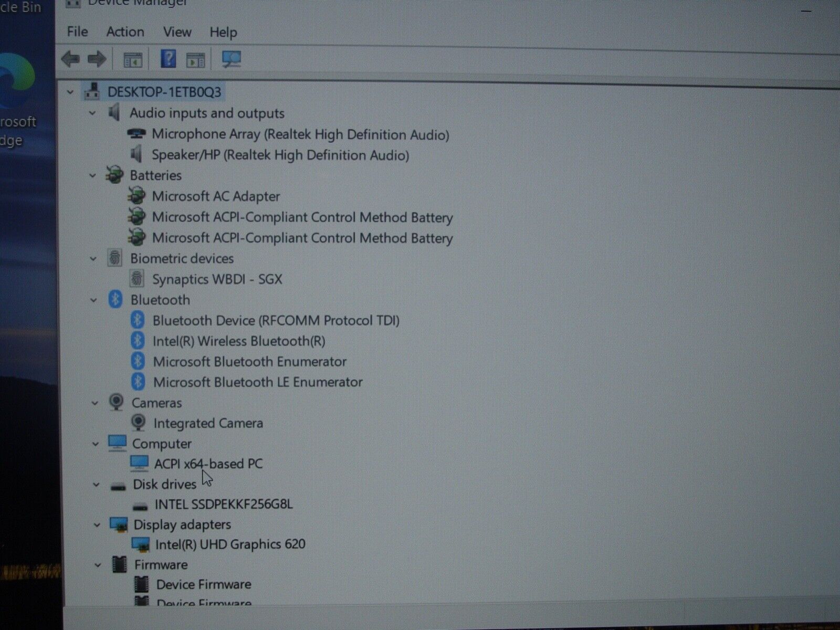Click the Display adapters category icon
This screenshot has height=630, width=840.
[x=119, y=524]
